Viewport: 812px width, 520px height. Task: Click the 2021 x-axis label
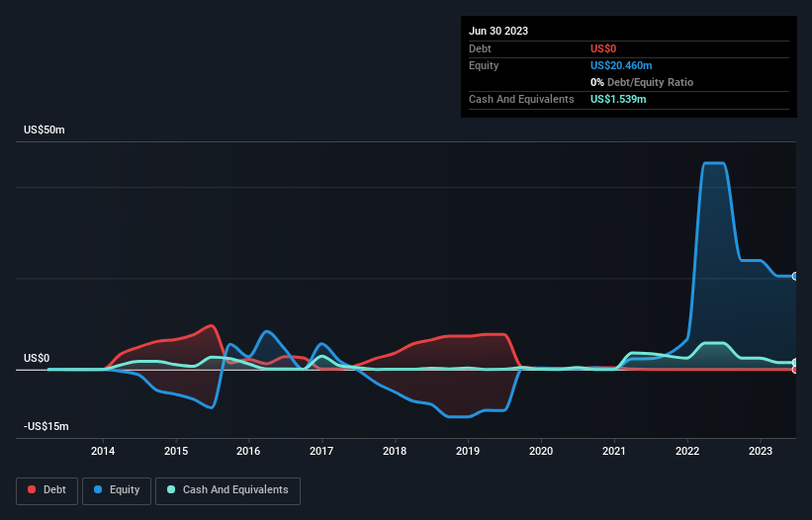(x=614, y=451)
